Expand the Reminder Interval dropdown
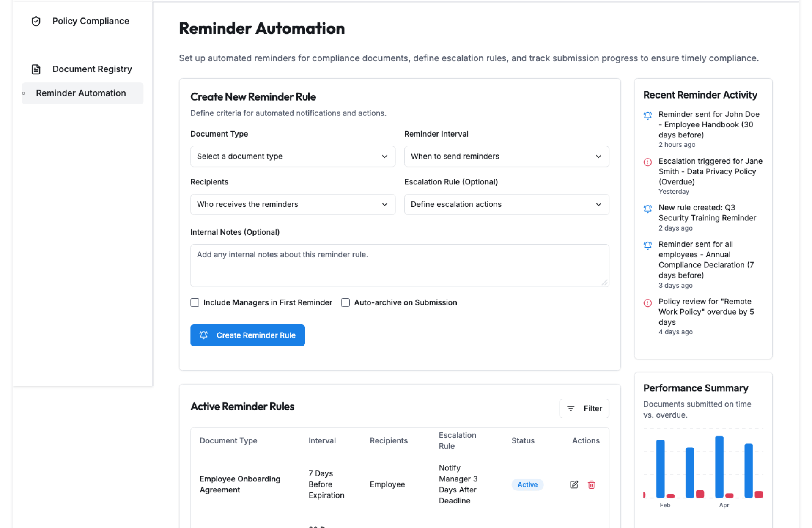The image size is (812, 528). coord(506,157)
